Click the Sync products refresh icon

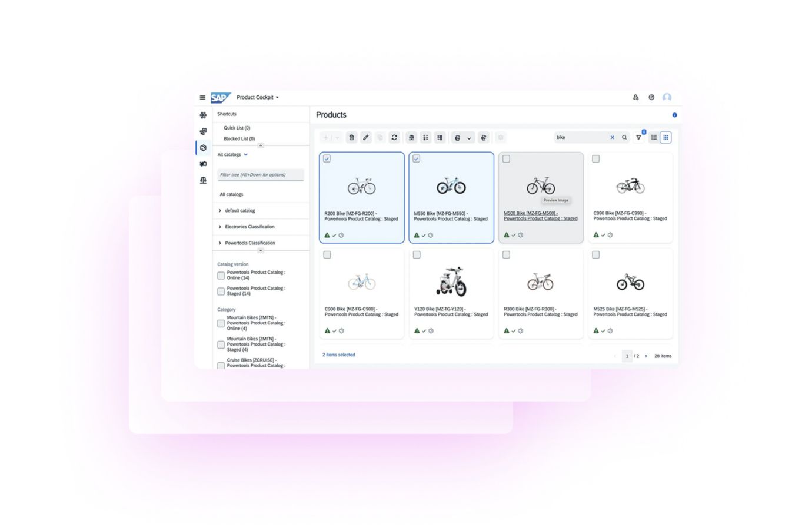(x=394, y=137)
